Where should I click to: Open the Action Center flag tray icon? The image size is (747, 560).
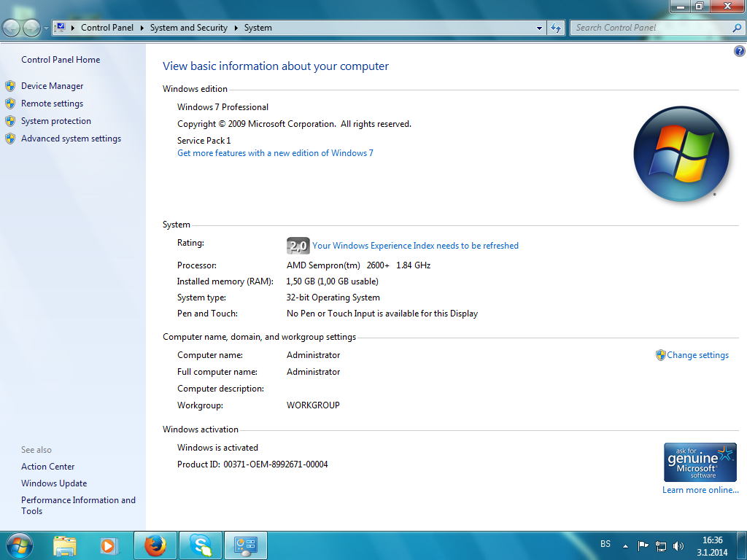click(x=643, y=545)
